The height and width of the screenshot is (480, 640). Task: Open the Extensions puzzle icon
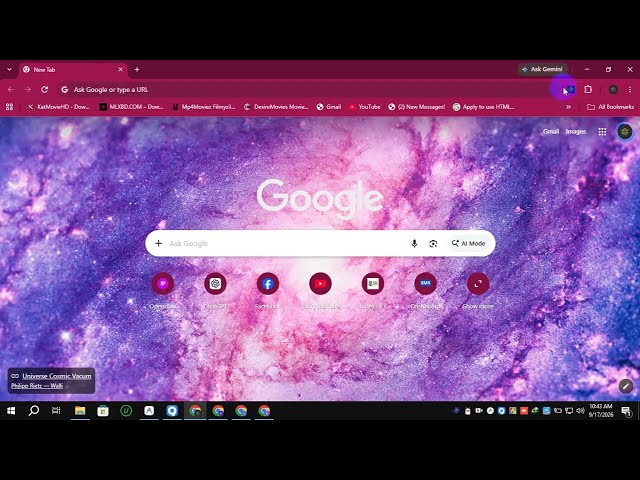tap(588, 89)
